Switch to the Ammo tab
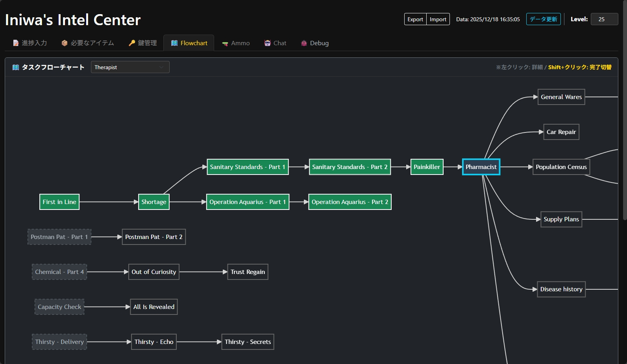 point(240,43)
